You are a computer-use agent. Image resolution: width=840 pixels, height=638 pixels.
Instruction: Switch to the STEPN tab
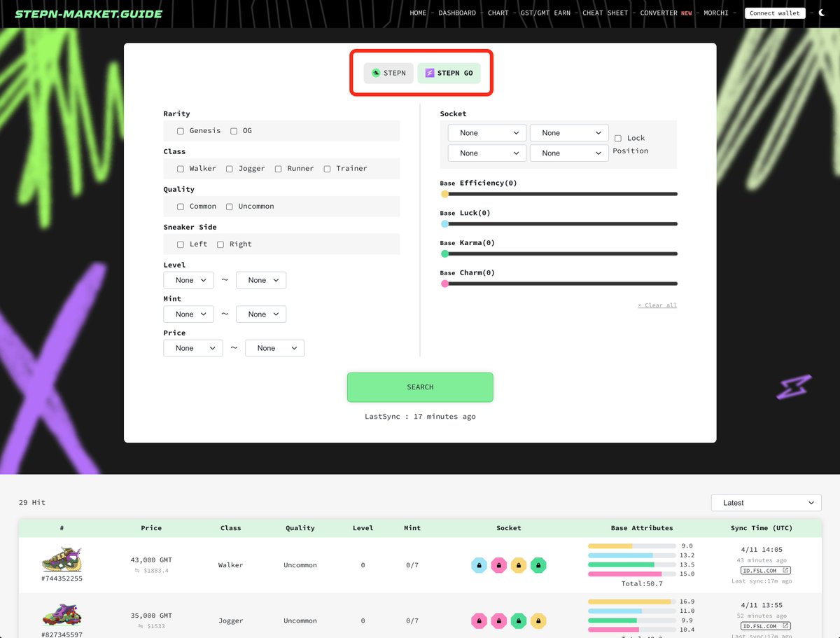388,73
